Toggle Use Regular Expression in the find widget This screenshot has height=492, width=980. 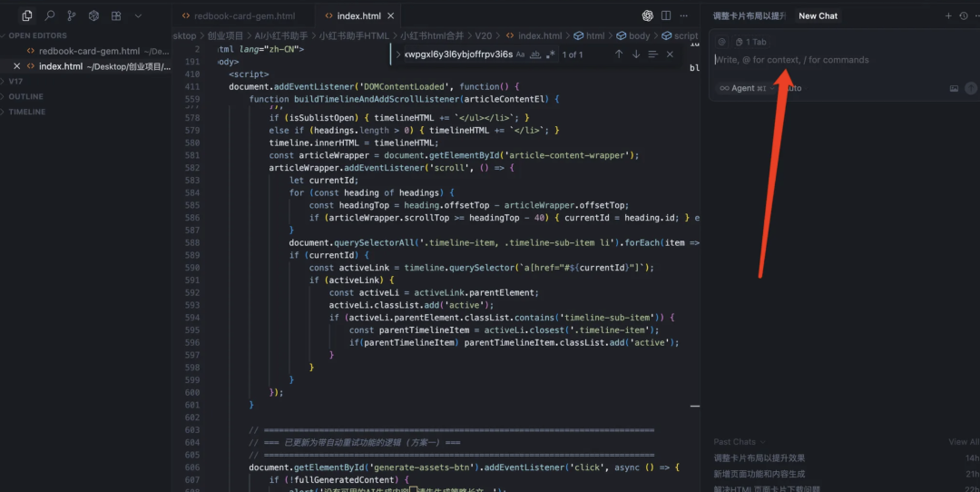coord(550,54)
